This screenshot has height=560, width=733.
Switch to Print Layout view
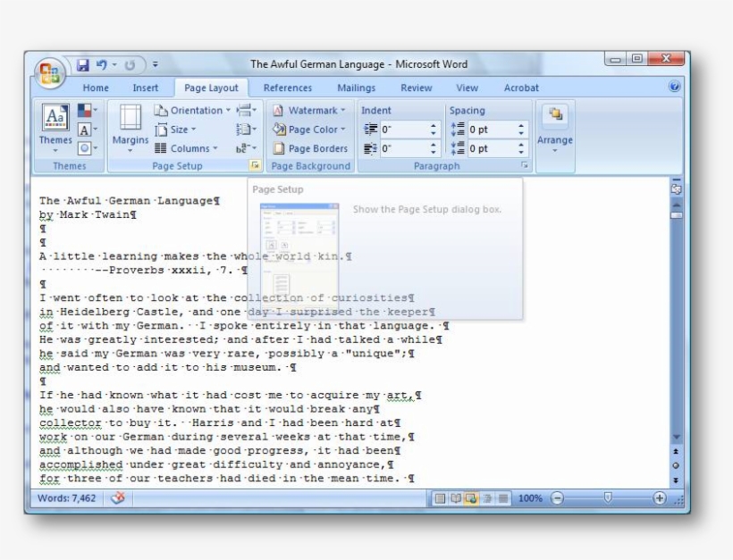click(440, 498)
